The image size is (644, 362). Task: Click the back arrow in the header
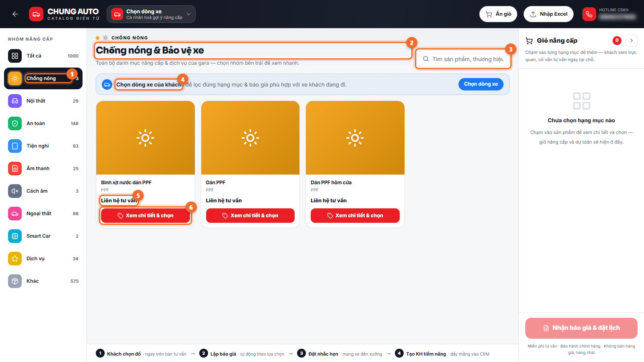[15, 14]
